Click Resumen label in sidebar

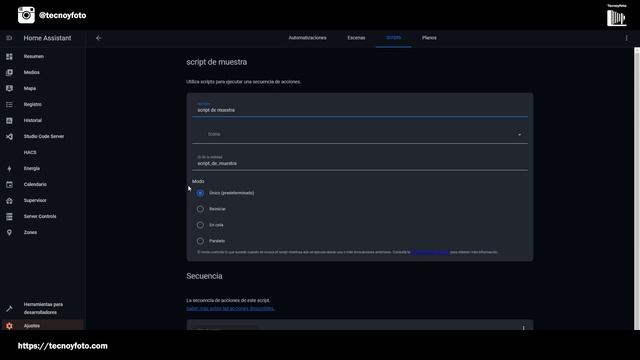pos(34,56)
